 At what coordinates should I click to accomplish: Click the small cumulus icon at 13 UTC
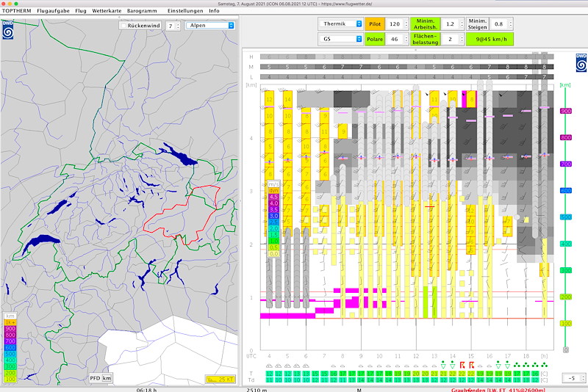tap(434, 366)
